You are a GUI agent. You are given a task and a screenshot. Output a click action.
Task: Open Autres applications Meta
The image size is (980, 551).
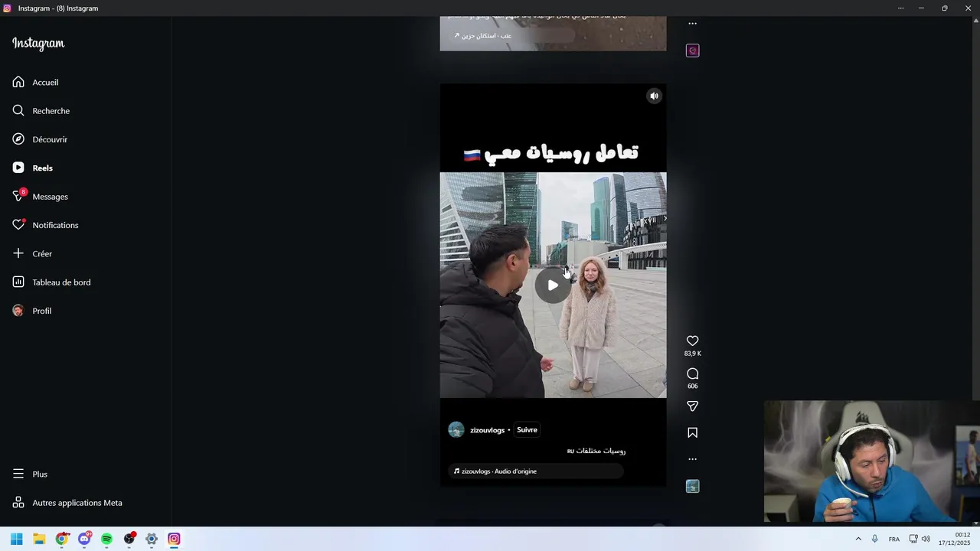coord(67,503)
